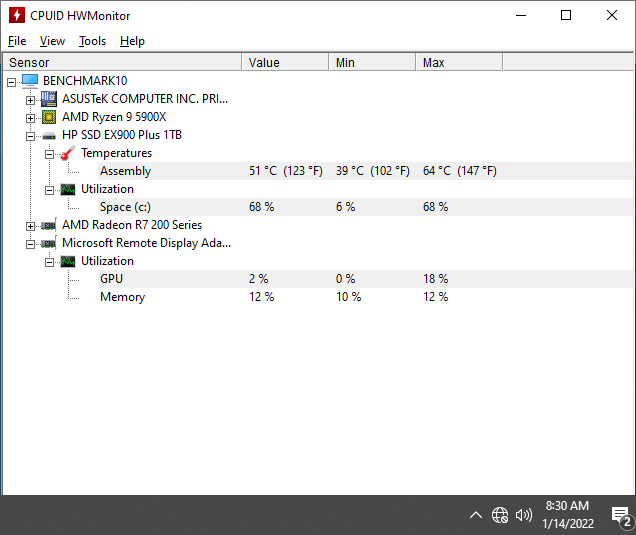Viewport: 636px width, 535px height.
Task: Collapse the BENCHMARK10 root node
Action: click(11, 82)
